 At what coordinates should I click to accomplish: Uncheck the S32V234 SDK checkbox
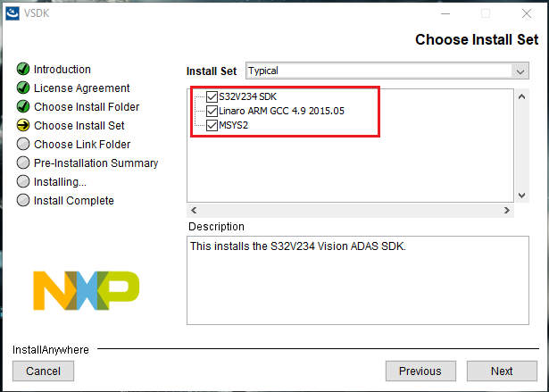coord(212,96)
